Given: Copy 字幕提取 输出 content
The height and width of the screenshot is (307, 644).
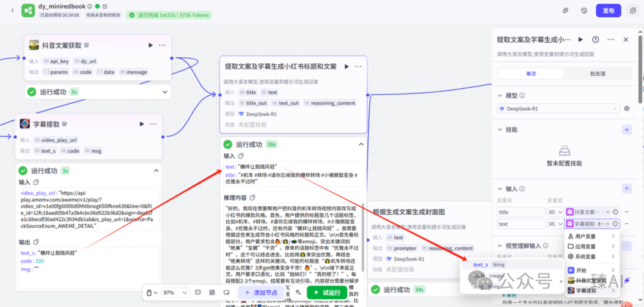Looking at the screenshot, I should point(36,242).
